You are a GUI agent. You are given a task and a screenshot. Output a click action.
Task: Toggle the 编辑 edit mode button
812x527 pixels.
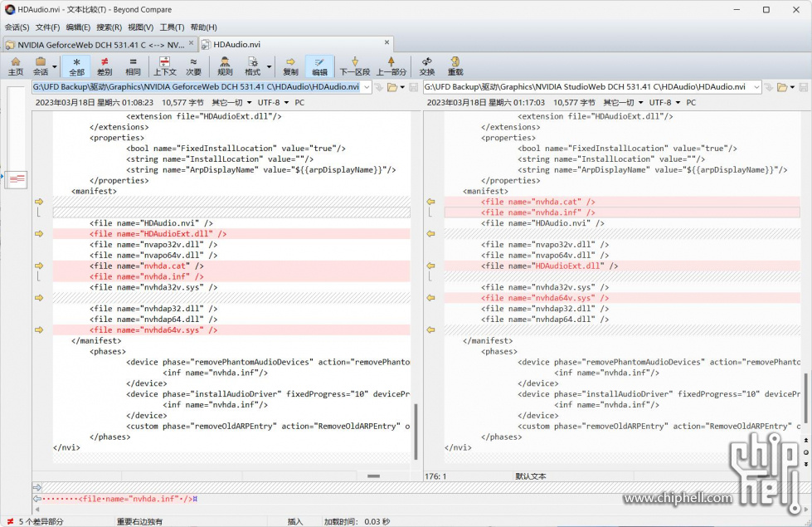(x=319, y=66)
